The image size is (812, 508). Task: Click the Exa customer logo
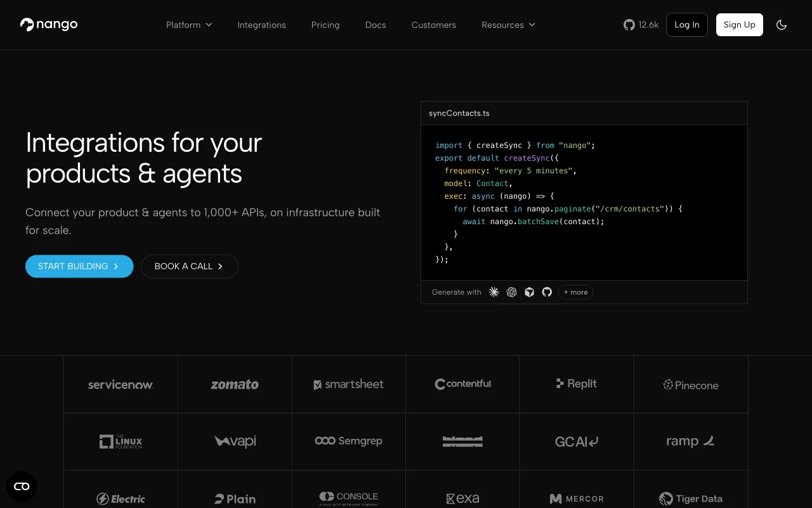pyautogui.click(x=463, y=499)
